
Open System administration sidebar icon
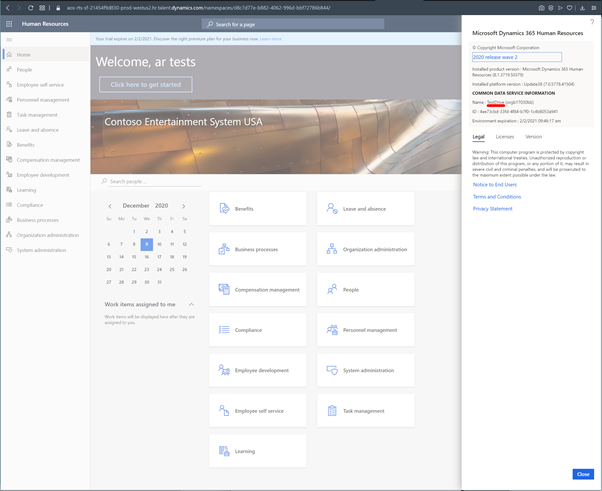click(x=9, y=250)
